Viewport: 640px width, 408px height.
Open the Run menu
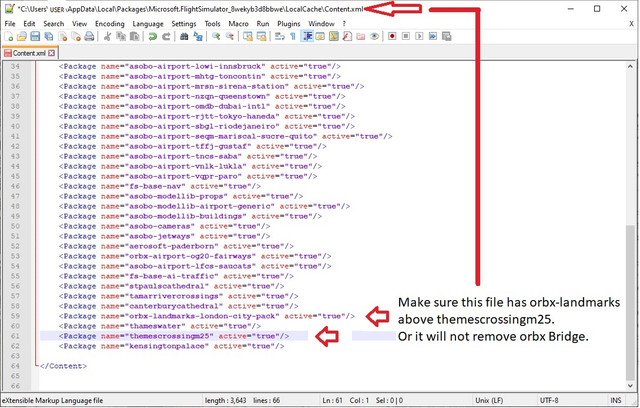pos(263,24)
